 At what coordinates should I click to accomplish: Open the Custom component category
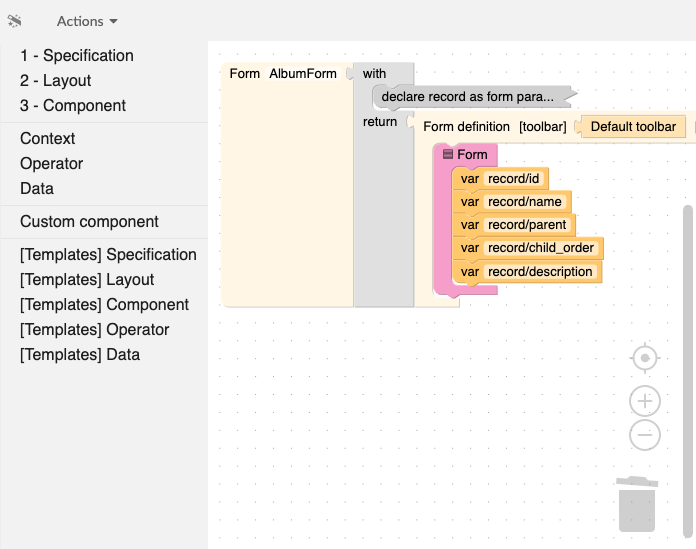(x=89, y=222)
